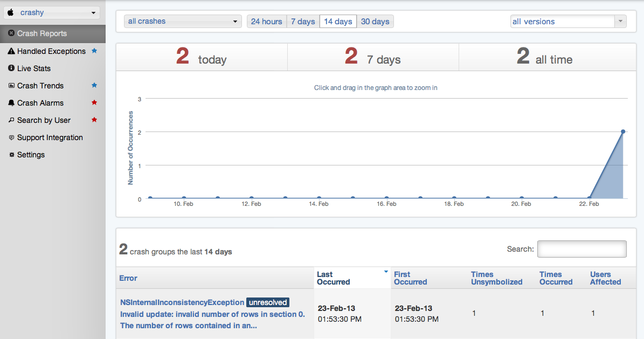Select the 7 days time range
The height and width of the screenshot is (339, 644).
tap(303, 22)
